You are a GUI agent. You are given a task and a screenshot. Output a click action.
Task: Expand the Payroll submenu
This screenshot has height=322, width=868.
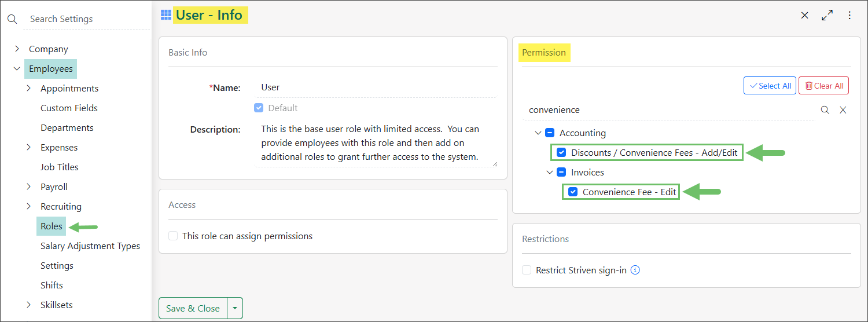point(29,186)
